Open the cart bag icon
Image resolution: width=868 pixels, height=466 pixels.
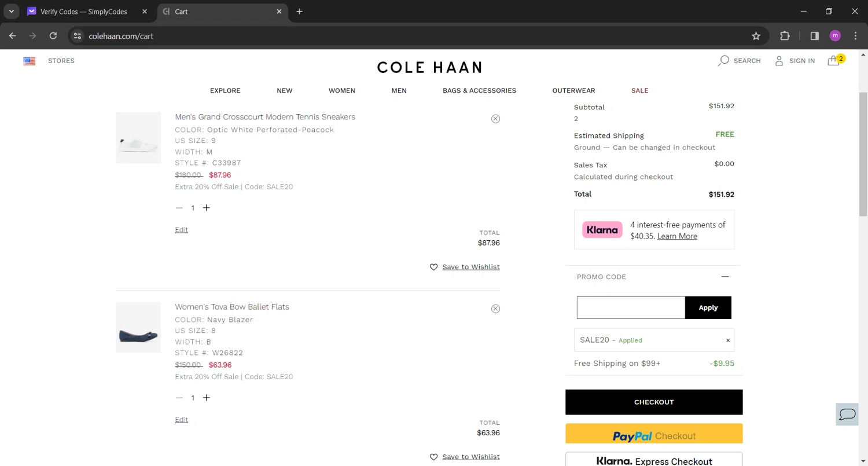[x=833, y=61]
